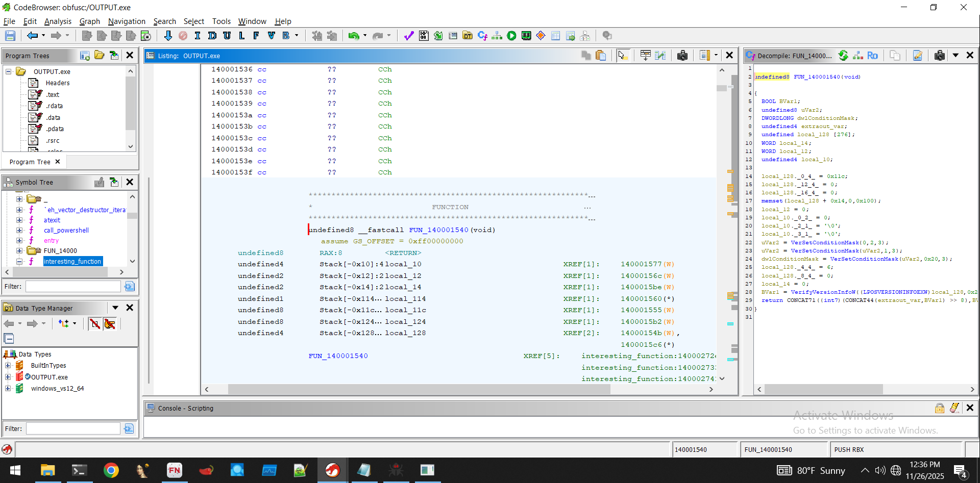Open the Script Manager green play icon
The image size is (980, 483).
(x=511, y=36)
